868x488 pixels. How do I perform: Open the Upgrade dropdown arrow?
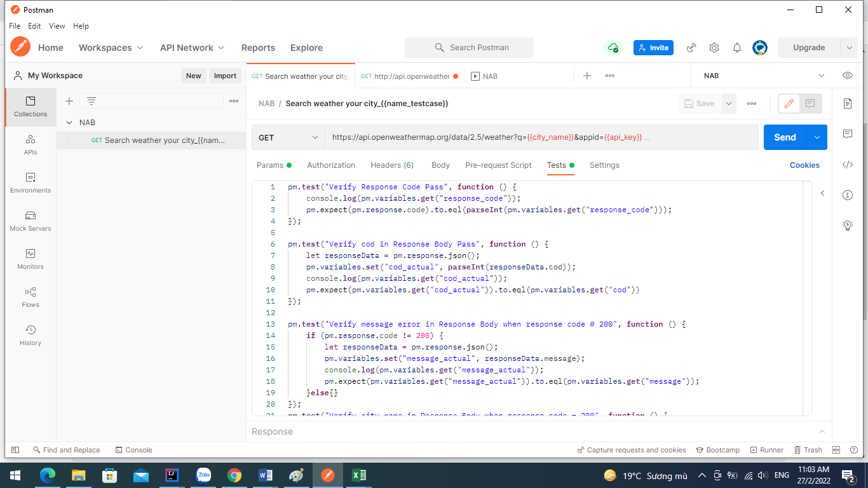[850, 48]
